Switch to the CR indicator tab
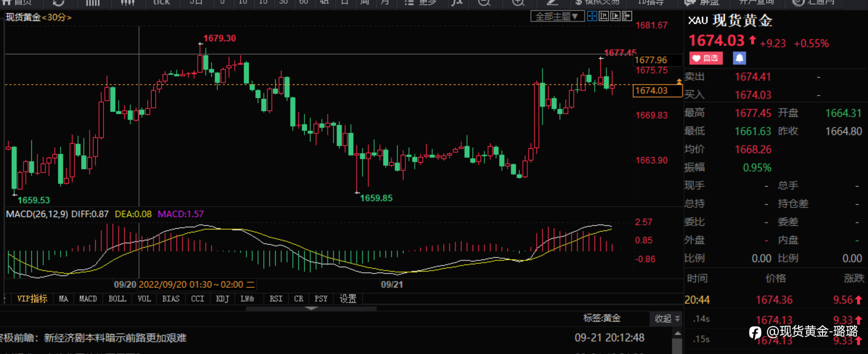 click(299, 299)
